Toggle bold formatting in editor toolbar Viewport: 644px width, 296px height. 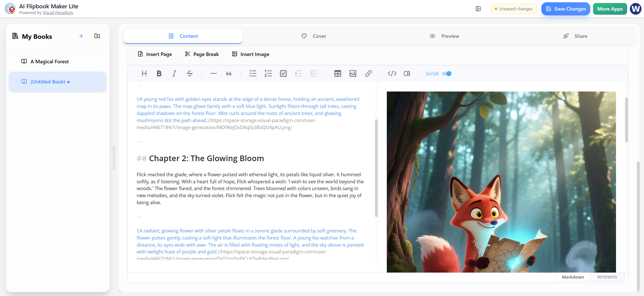[x=159, y=73]
